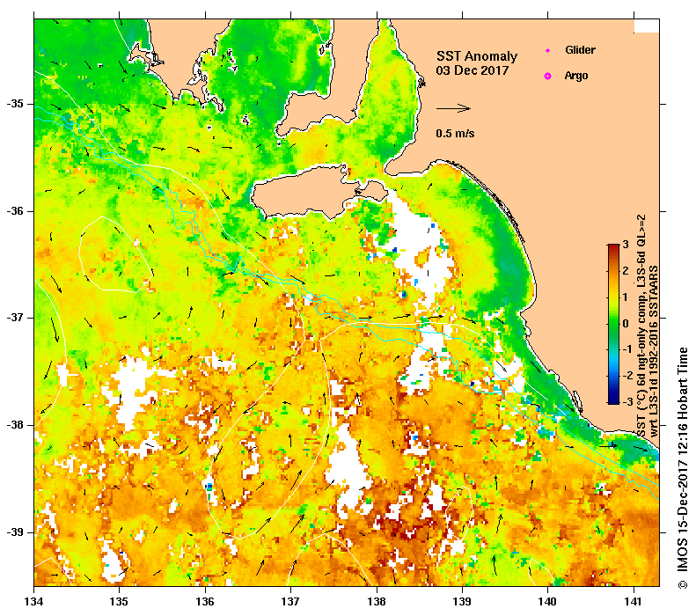696x616 pixels.
Task: Click the latitude label -36
Action: 15,211
